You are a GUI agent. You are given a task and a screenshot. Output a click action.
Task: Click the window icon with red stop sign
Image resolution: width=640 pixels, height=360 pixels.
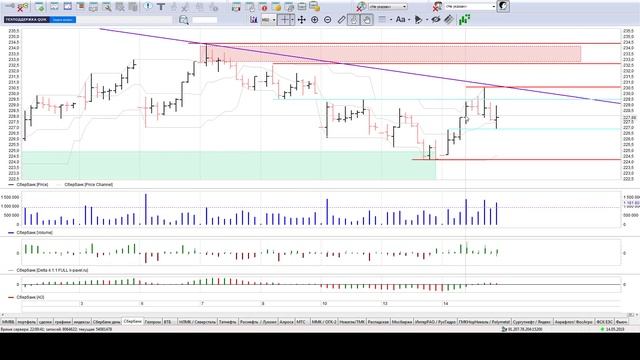[x=264, y=7]
